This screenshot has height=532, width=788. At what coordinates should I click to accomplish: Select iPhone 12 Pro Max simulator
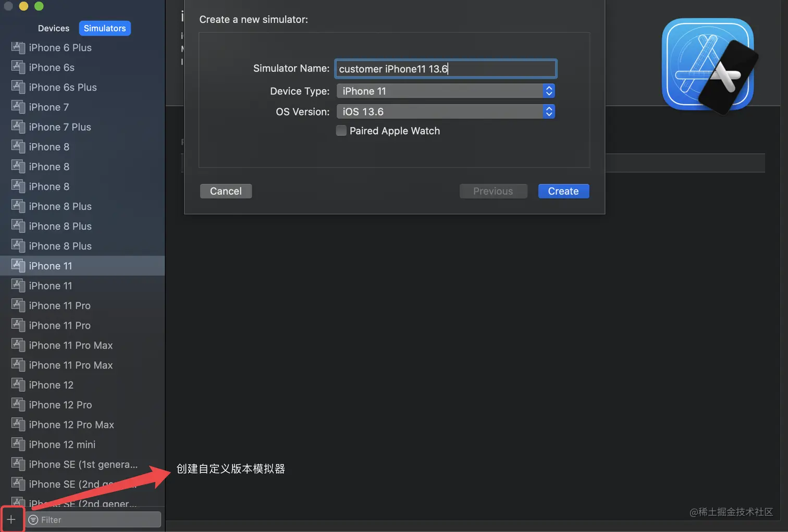click(82, 425)
